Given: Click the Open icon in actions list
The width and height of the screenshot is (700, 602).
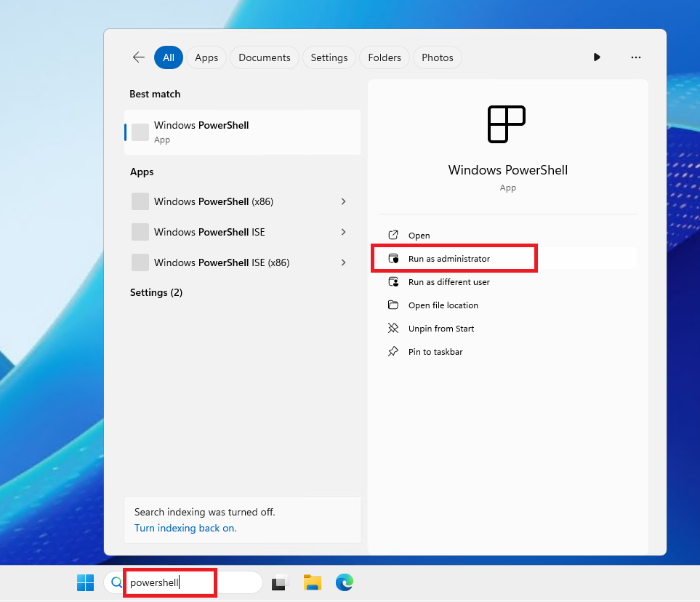Looking at the screenshot, I should [x=393, y=235].
